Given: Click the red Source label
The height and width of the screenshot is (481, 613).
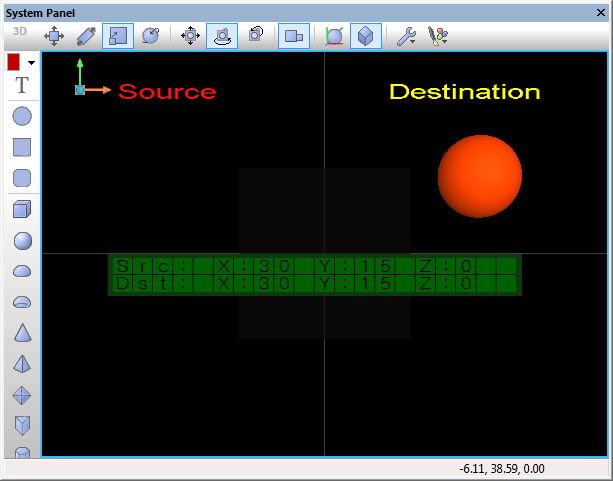Looking at the screenshot, I should point(167,92).
